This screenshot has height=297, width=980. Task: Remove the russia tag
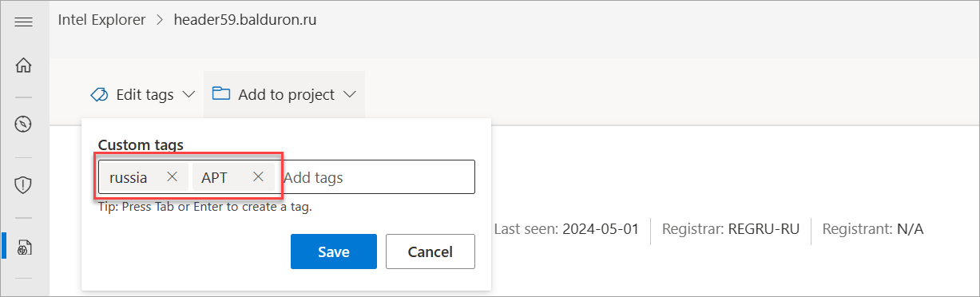[172, 177]
